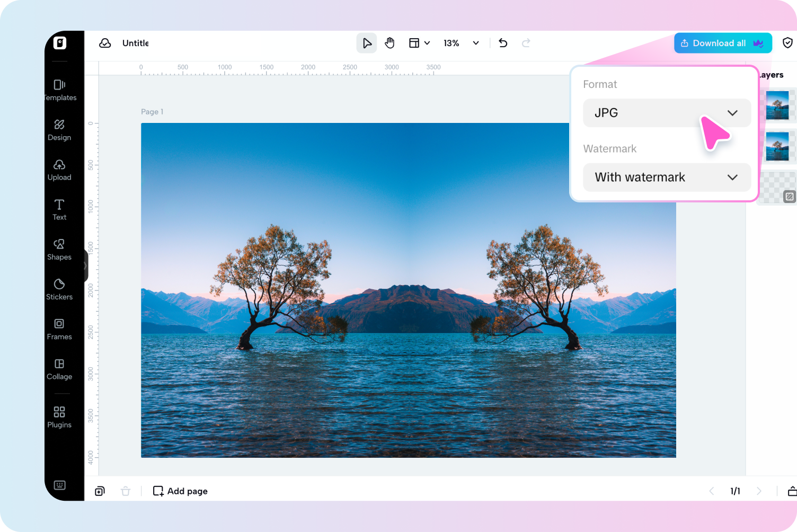Screen dimensions: 797x532
Task: Click the 1/1 page indicator
Action: coord(735,491)
